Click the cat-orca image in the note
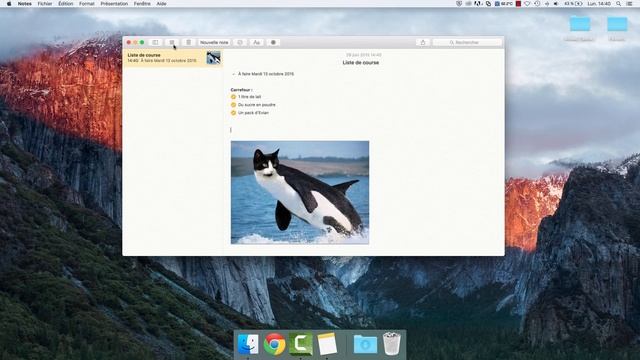The height and width of the screenshot is (360, 640). (300, 193)
